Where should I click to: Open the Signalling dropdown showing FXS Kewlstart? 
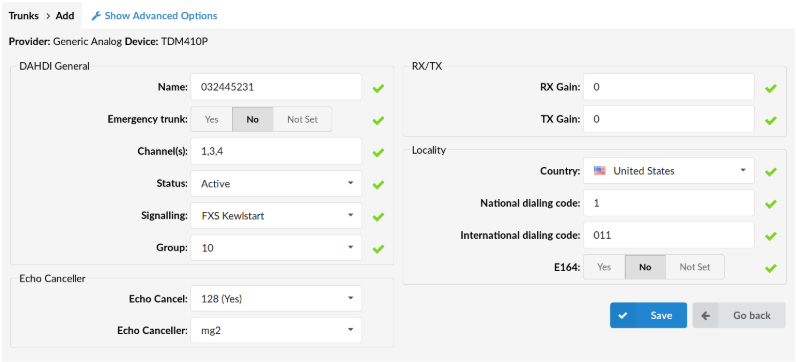[276, 216]
